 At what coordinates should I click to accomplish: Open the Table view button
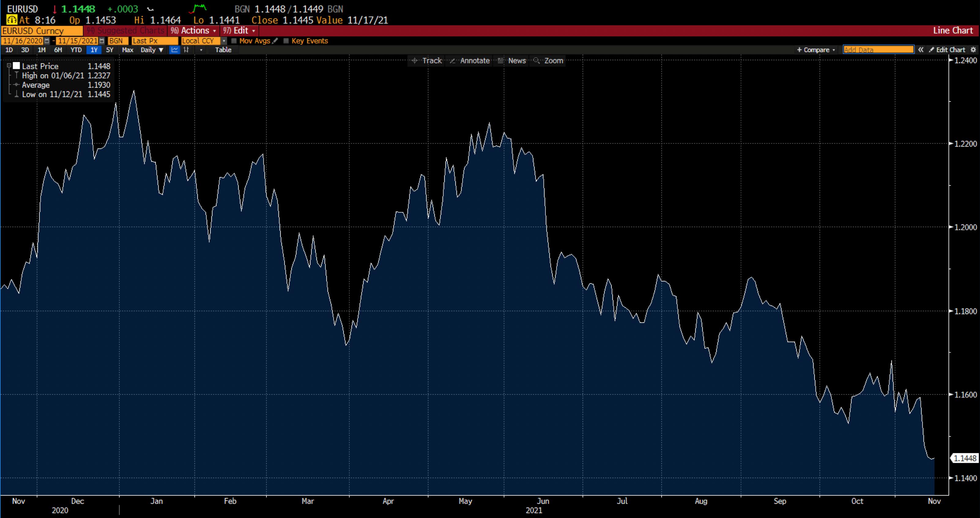click(x=224, y=50)
